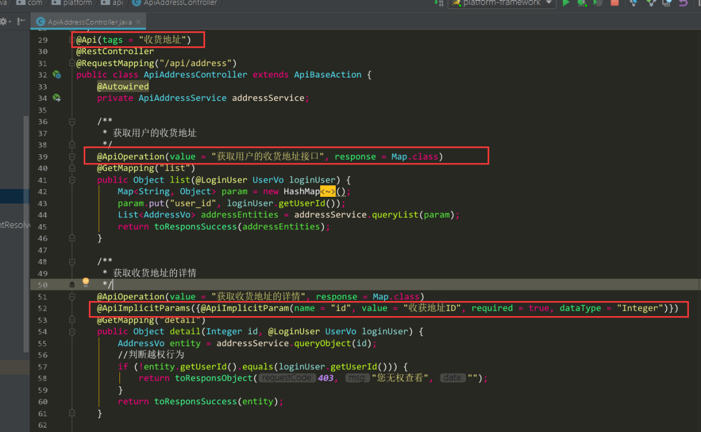
Task: Collapse the @ApiOperation annotation fold on line 51
Action: click(72, 296)
